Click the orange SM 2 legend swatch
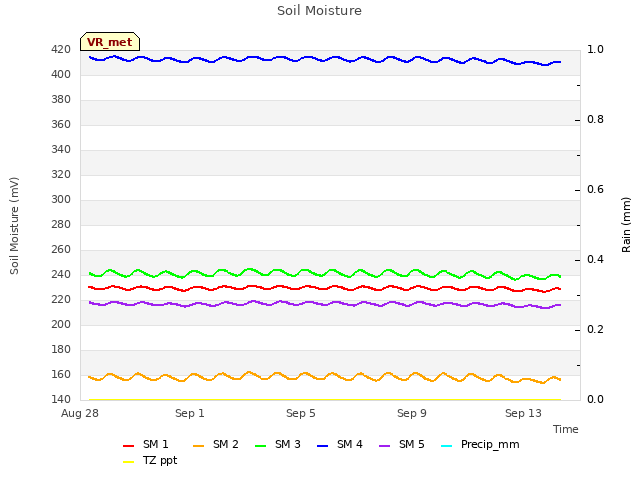Image resolution: width=640 pixels, height=480 pixels. tap(198, 446)
